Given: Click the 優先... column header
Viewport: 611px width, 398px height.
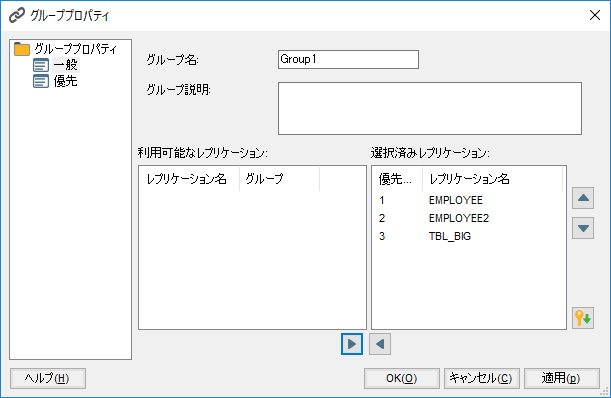Looking at the screenshot, I should point(397,179).
